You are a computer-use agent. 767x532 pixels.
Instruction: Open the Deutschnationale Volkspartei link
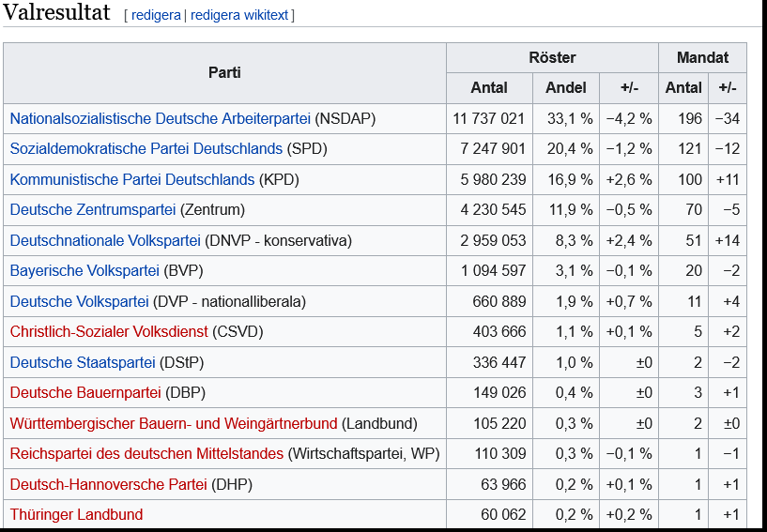(x=105, y=240)
